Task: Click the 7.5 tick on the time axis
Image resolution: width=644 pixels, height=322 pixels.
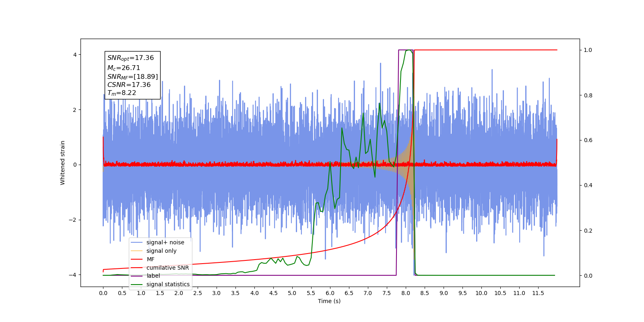Action: (x=387, y=293)
